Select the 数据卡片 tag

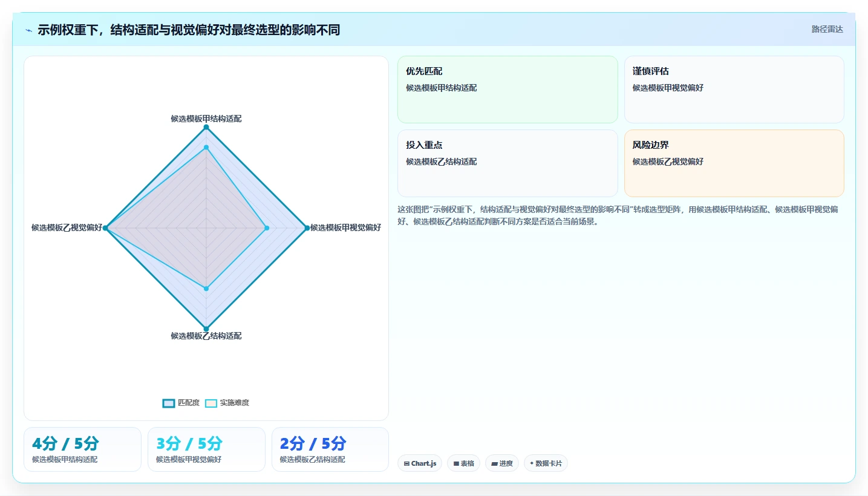pyautogui.click(x=546, y=463)
